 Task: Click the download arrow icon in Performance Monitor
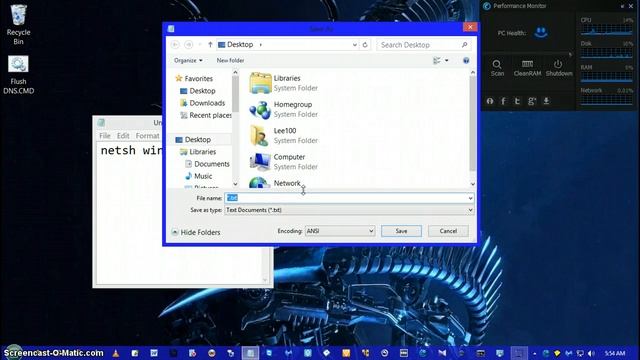click(x=546, y=101)
